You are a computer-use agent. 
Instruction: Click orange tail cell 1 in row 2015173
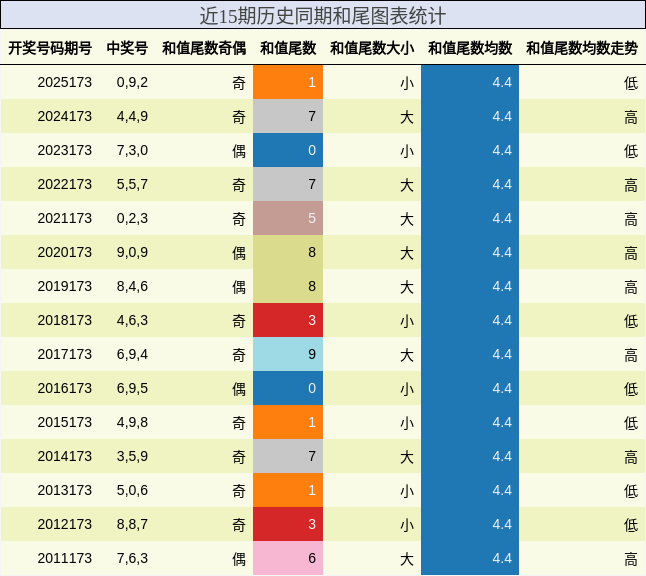288,422
